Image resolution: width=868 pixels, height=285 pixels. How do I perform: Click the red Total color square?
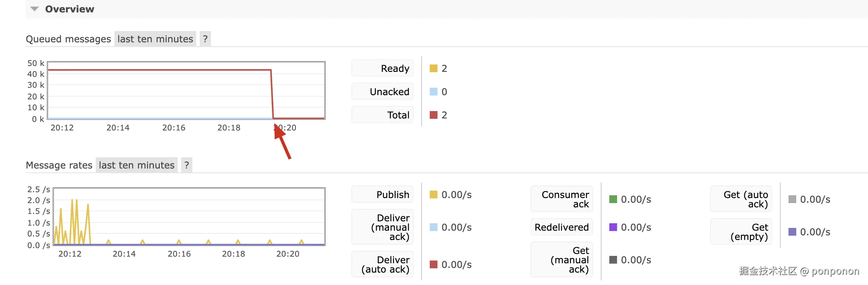point(433,115)
